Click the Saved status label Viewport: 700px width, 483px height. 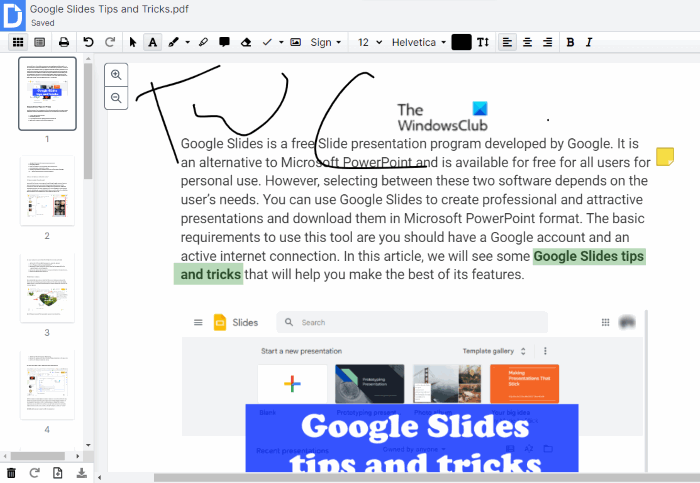[x=43, y=23]
